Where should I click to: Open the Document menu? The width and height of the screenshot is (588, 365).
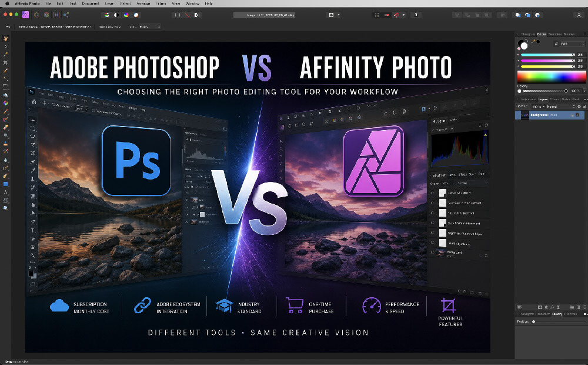pos(91,4)
